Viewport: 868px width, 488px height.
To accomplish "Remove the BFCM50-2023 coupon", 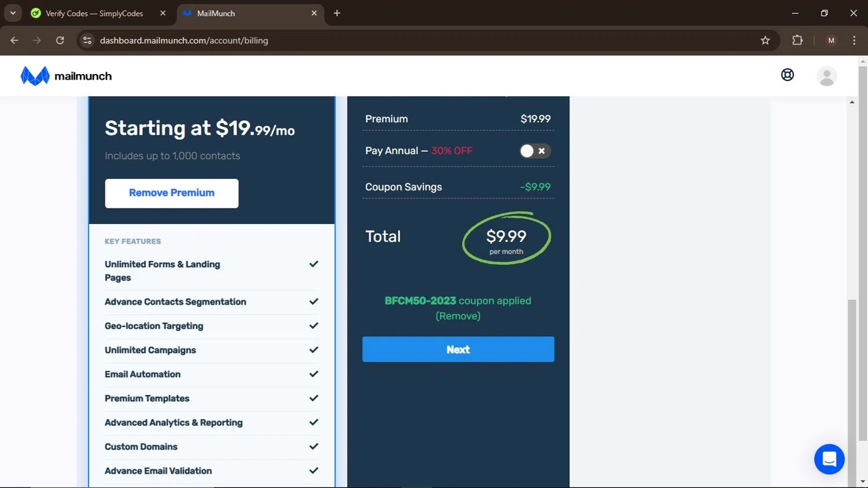I will (458, 316).
